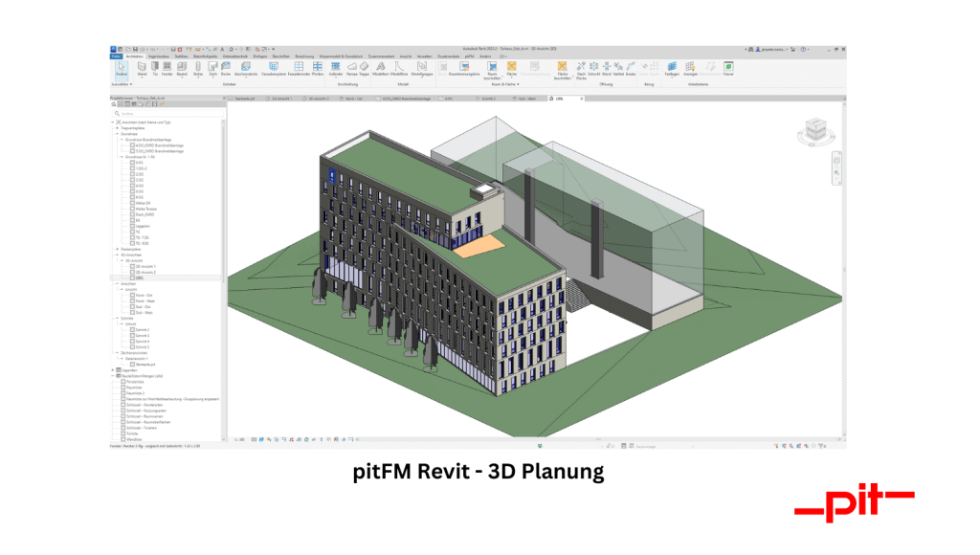
Task: Select the Fenster (window) tool
Action: click(x=167, y=69)
